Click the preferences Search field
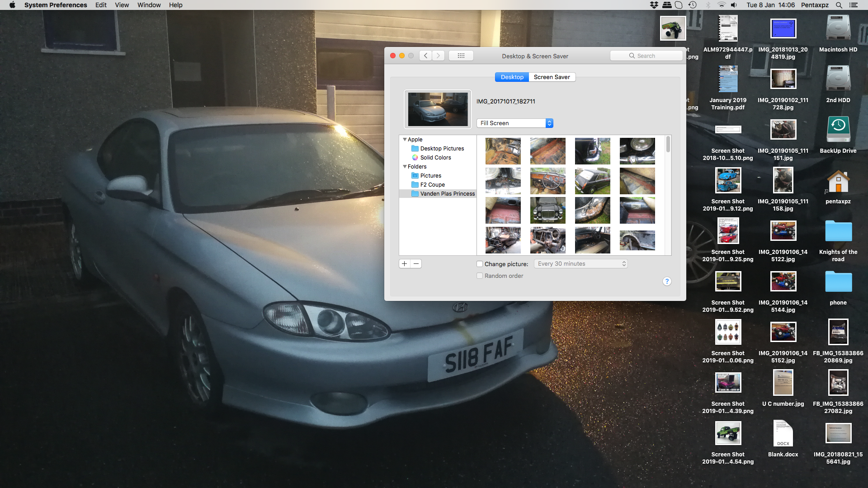 click(646, 56)
